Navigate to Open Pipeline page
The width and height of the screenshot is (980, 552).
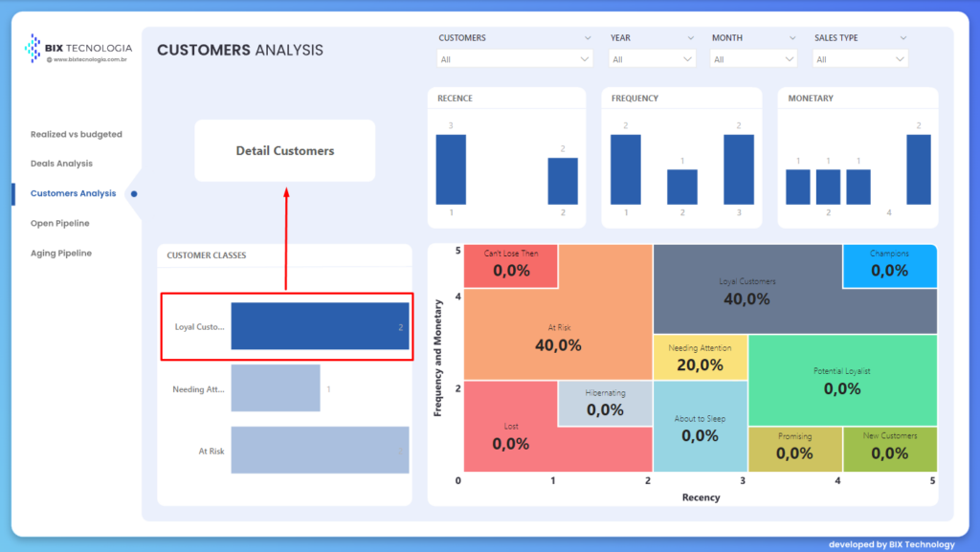tap(60, 224)
